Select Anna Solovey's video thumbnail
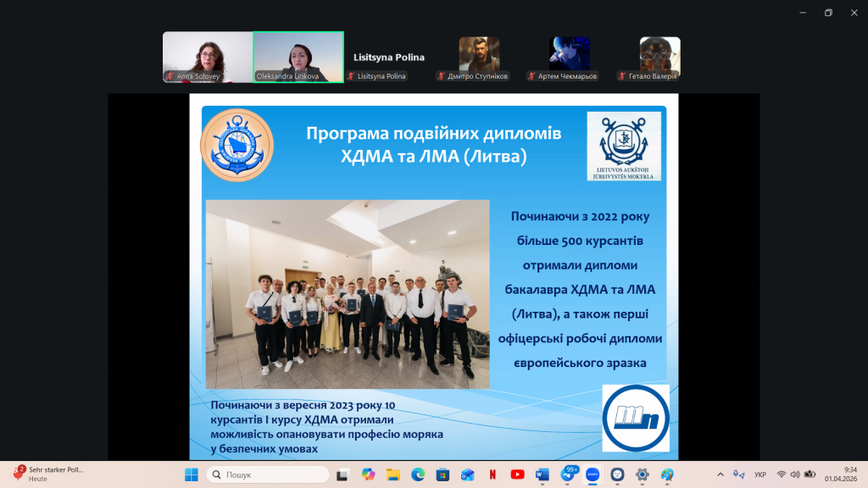 pyautogui.click(x=208, y=57)
